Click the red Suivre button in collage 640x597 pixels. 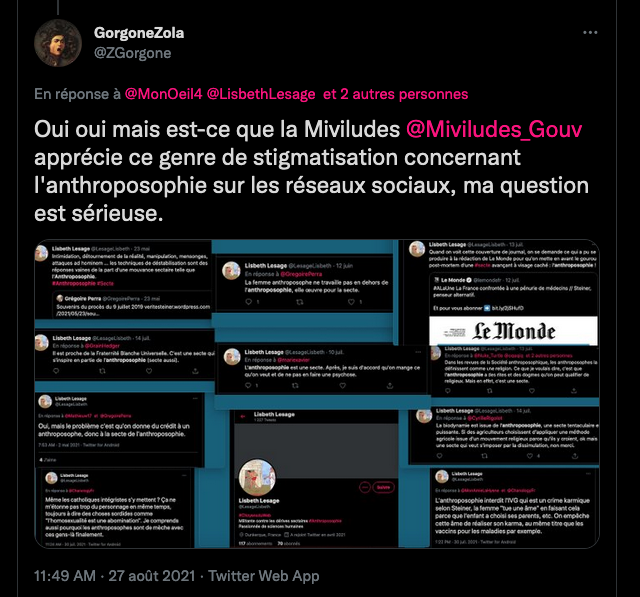pos(383,487)
